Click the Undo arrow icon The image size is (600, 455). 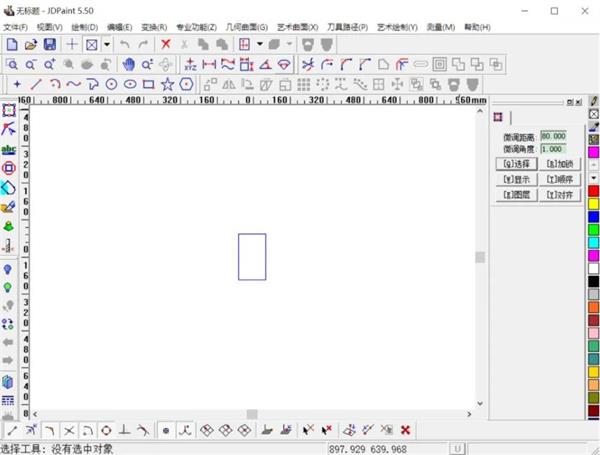125,44
